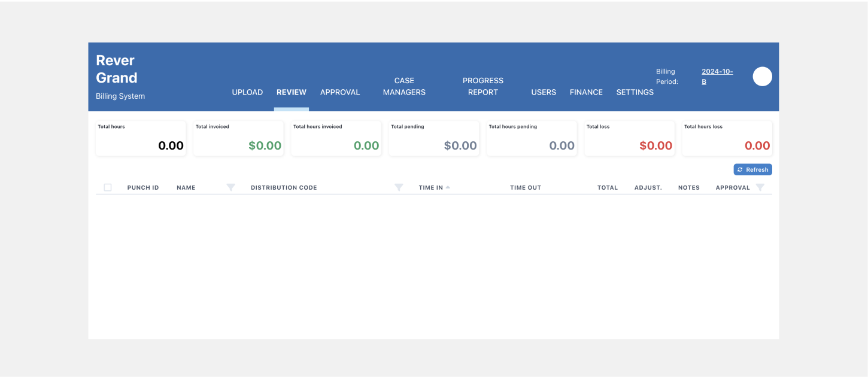Open the Distribution Code filter icon
868x377 pixels.
[399, 188]
